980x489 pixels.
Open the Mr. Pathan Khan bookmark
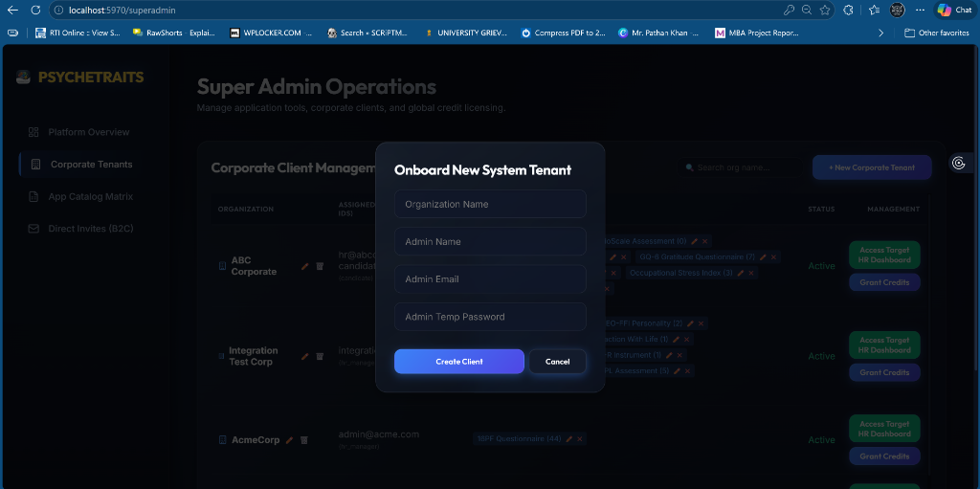[x=658, y=33]
